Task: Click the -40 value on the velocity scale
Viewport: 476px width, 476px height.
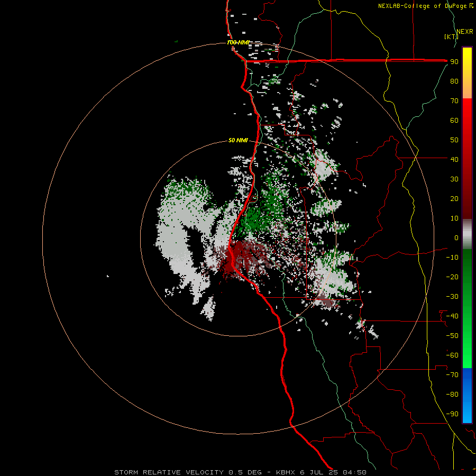Action: (452, 316)
